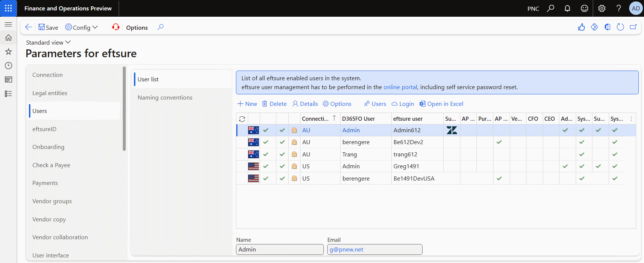Open user Details
The width and height of the screenshot is (644, 263).
pos(305,104)
